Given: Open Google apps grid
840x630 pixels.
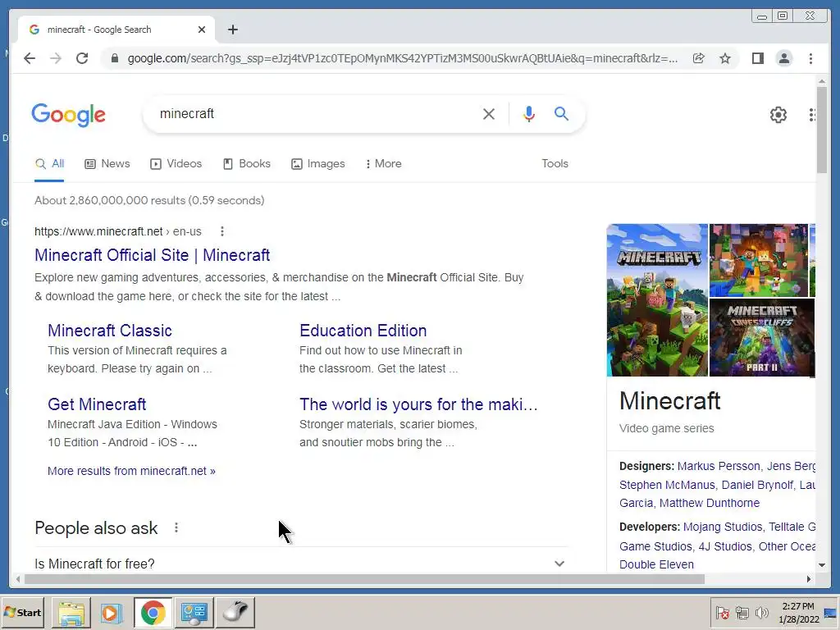Looking at the screenshot, I should (812, 115).
